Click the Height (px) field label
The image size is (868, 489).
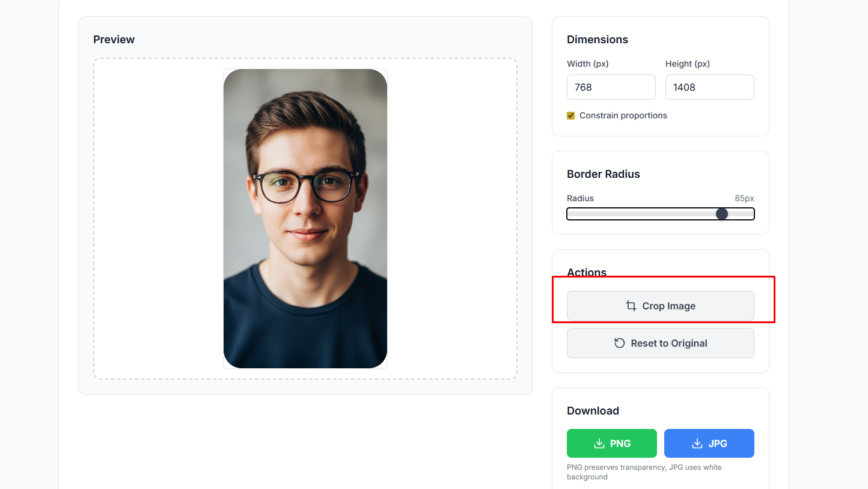coord(688,64)
